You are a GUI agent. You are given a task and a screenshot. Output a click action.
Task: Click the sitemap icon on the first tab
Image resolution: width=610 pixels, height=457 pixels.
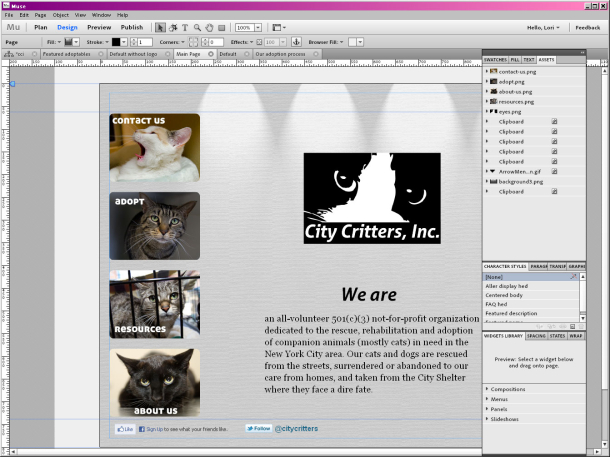tap(9, 54)
